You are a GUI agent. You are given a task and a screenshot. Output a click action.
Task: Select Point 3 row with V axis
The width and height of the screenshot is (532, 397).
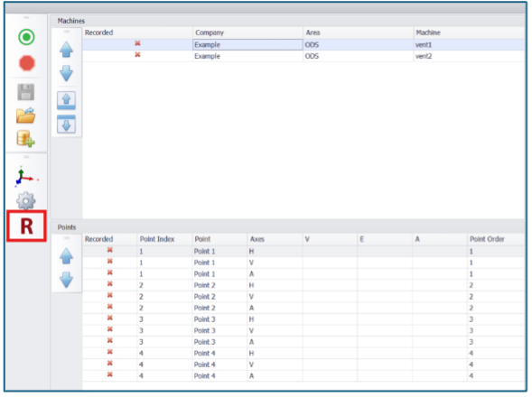(303, 330)
